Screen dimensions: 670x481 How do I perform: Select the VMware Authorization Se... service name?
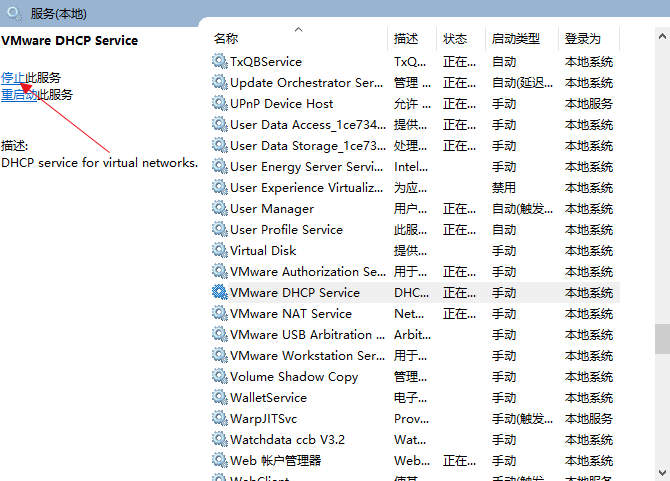(308, 272)
